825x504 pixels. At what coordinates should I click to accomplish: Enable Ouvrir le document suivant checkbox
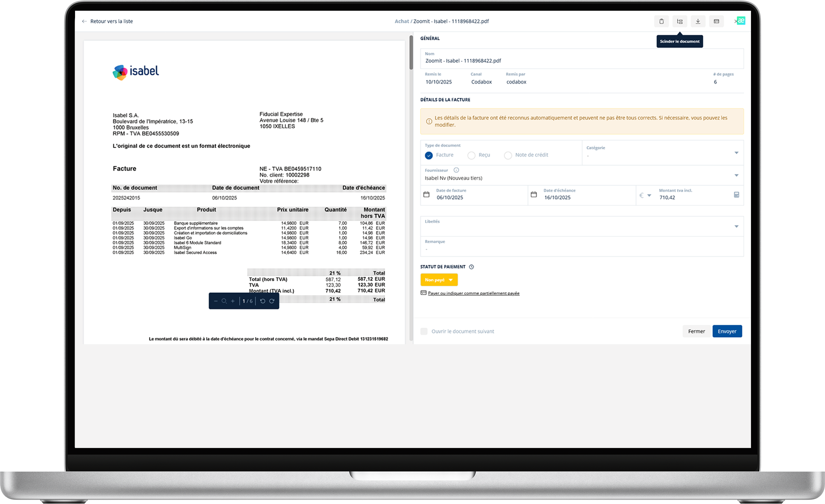(424, 331)
